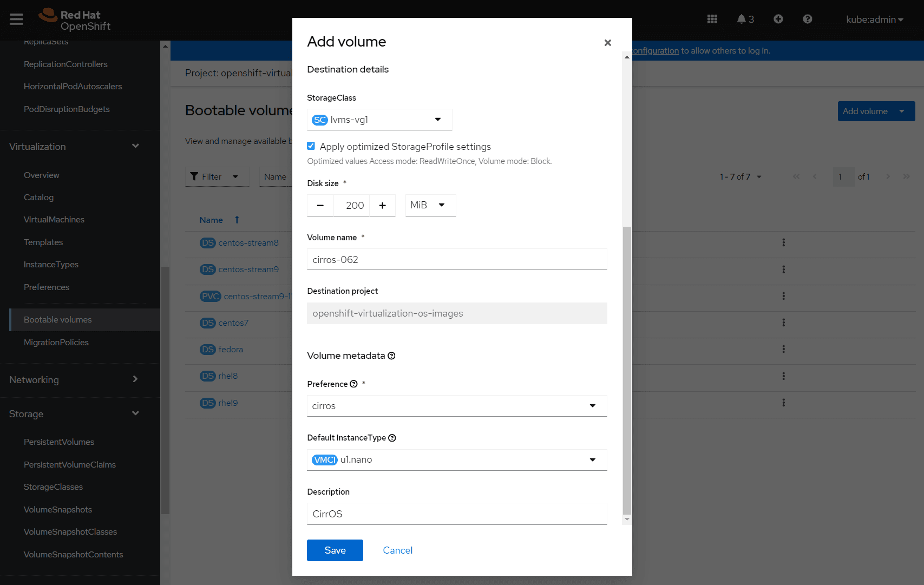The image size is (924, 585).
Task: Uncheck Apply optimized StorageProfile settings
Action: point(311,146)
